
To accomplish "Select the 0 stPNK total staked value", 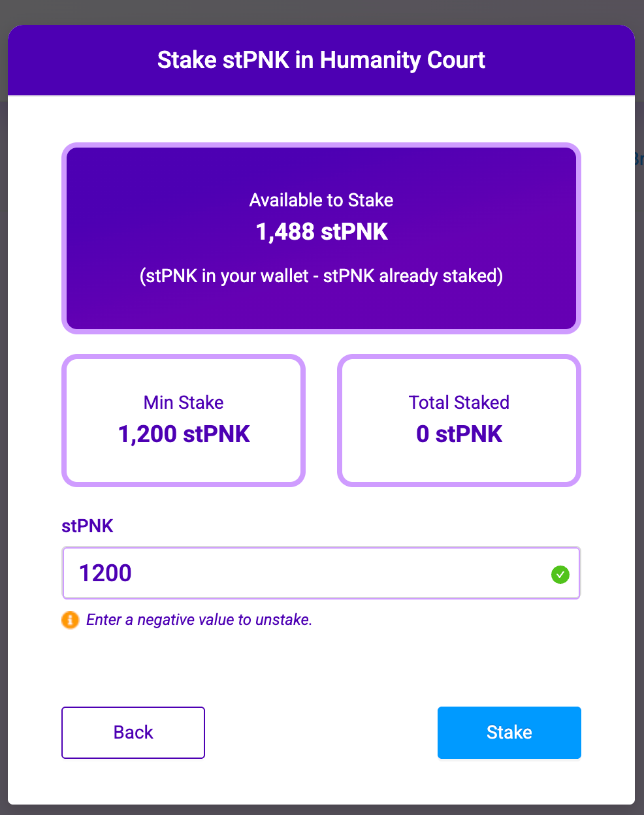I will 459,434.
